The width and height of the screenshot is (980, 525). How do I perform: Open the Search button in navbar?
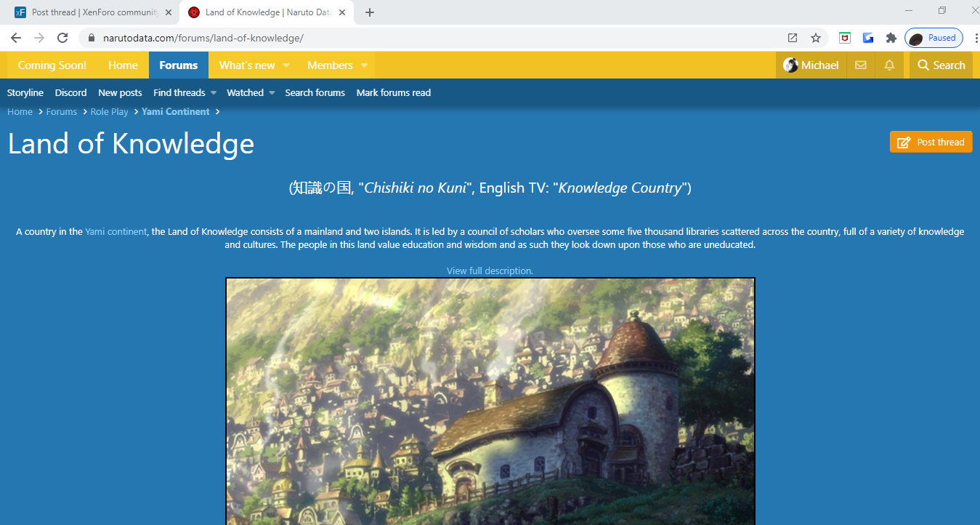[x=941, y=65]
